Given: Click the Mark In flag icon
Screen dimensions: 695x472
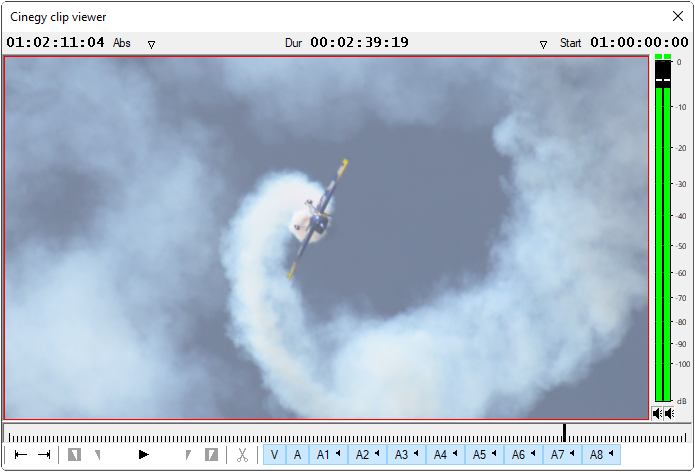Looking at the screenshot, I should coord(74,455).
